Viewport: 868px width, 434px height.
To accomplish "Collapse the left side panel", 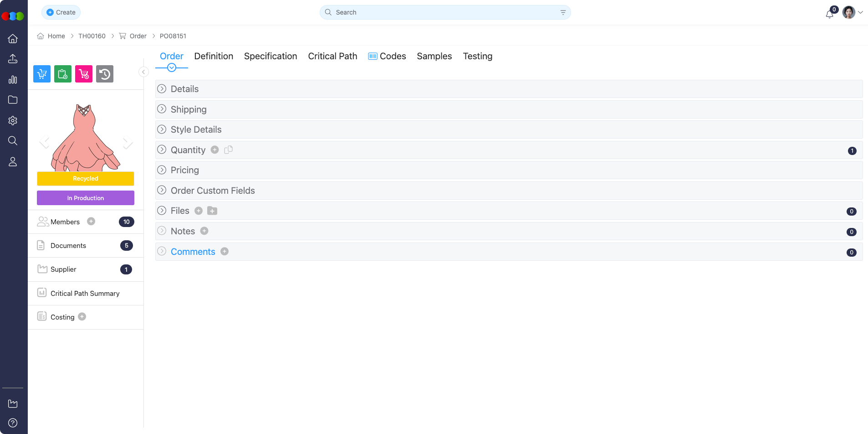I will 143,72.
